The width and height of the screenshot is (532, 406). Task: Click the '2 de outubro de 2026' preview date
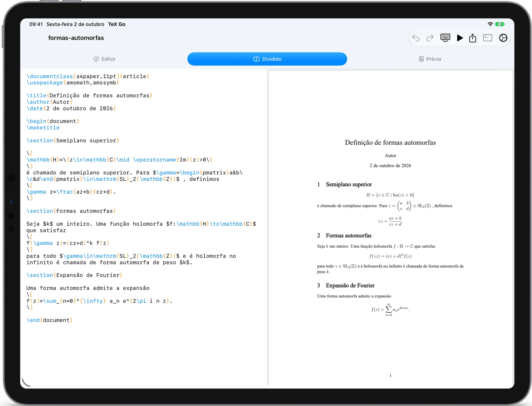[x=390, y=166]
